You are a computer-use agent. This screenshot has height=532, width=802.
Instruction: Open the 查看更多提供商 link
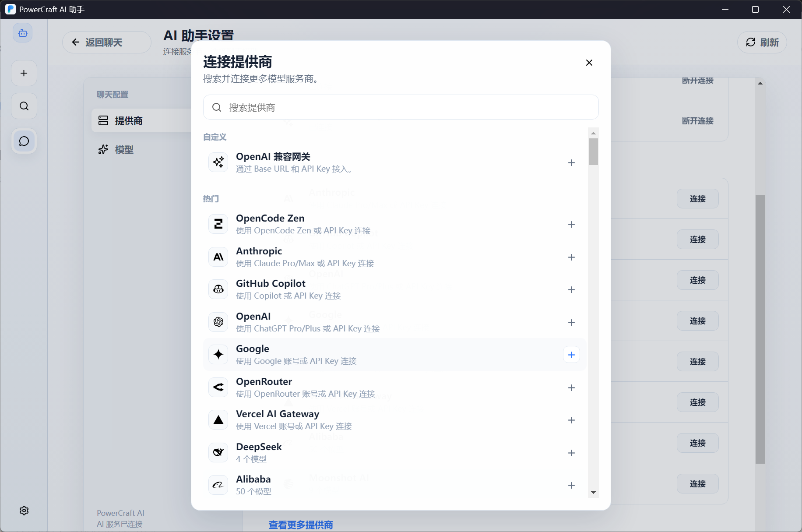coord(301,525)
